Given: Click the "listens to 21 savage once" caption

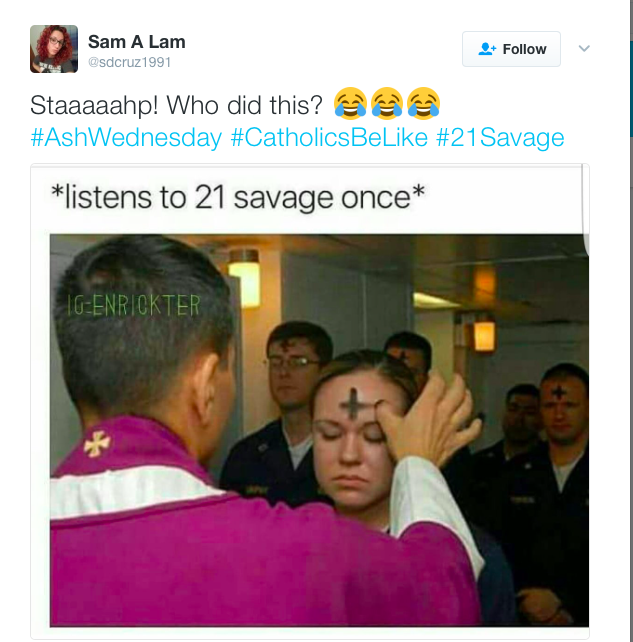Looking at the screenshot, I should (238, 197).
